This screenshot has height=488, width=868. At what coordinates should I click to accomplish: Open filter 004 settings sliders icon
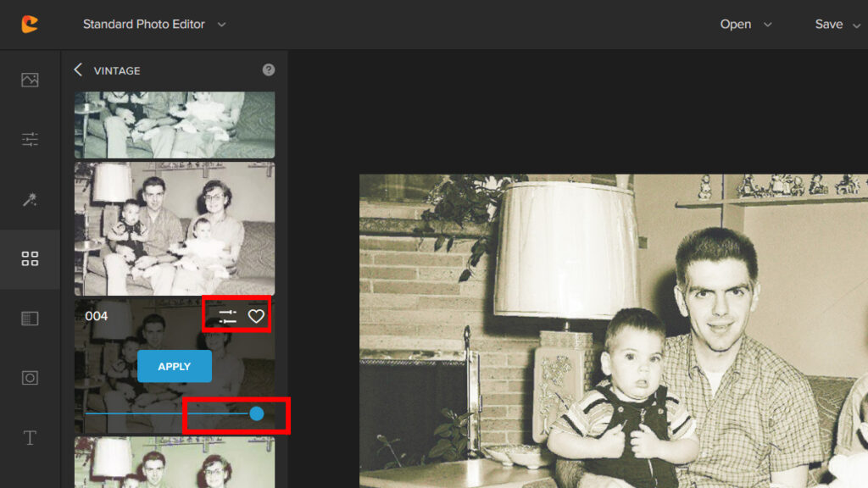pos(227,317)
